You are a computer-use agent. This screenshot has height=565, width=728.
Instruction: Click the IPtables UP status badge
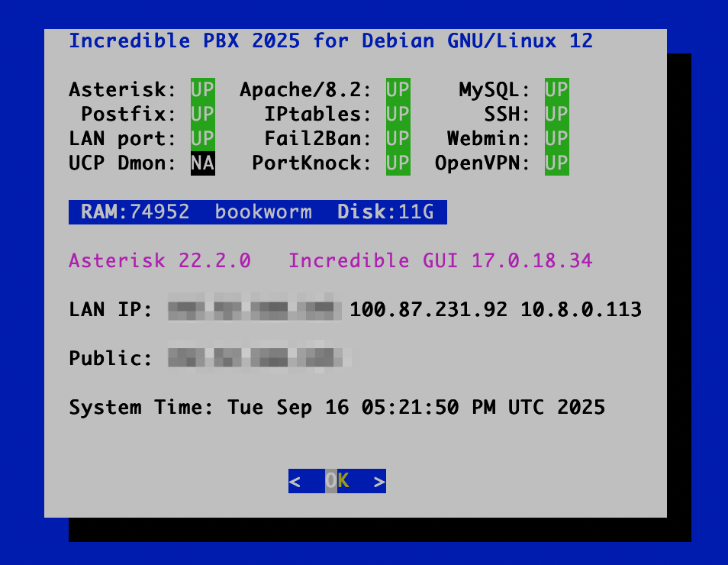(x=398, y=114)
